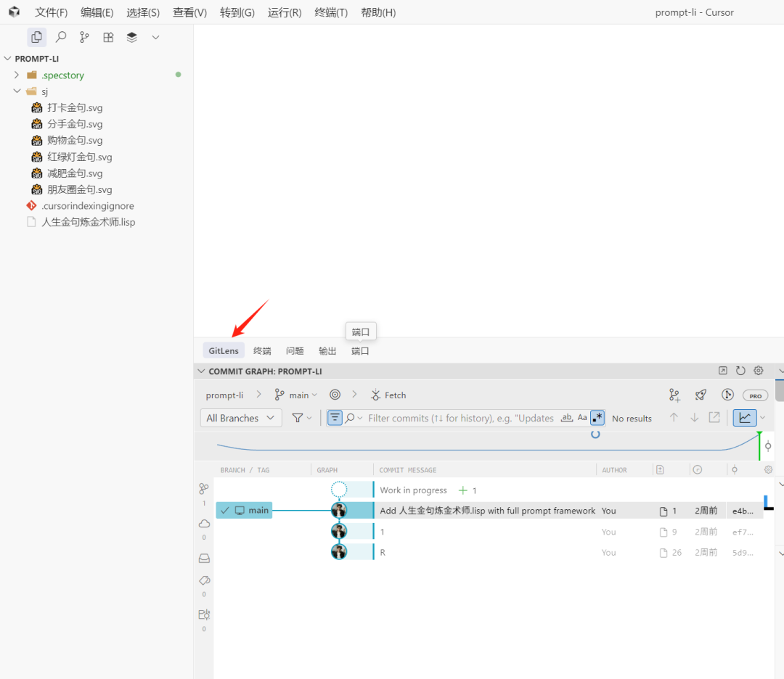Focus the Filter commits search field
The height and width of the screenshot is (679, 784).
pyautogui.click(x=460, y=418)
